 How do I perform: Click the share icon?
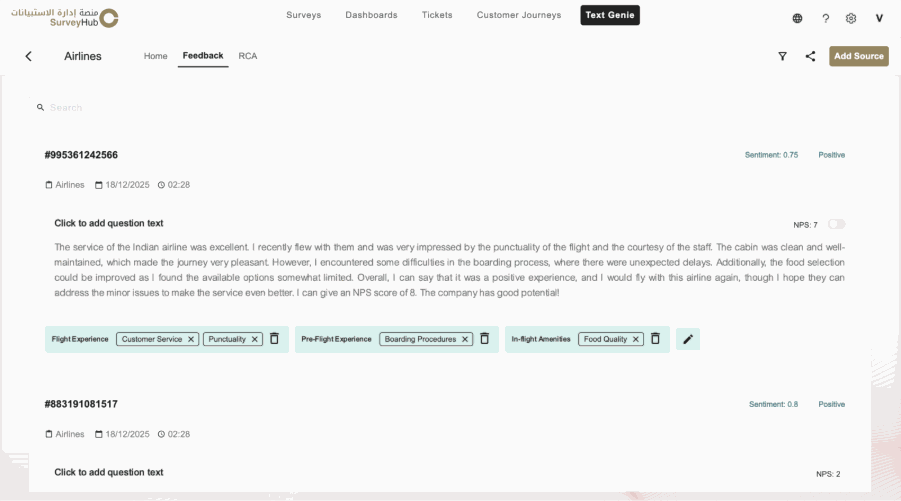tap(810, 56)
